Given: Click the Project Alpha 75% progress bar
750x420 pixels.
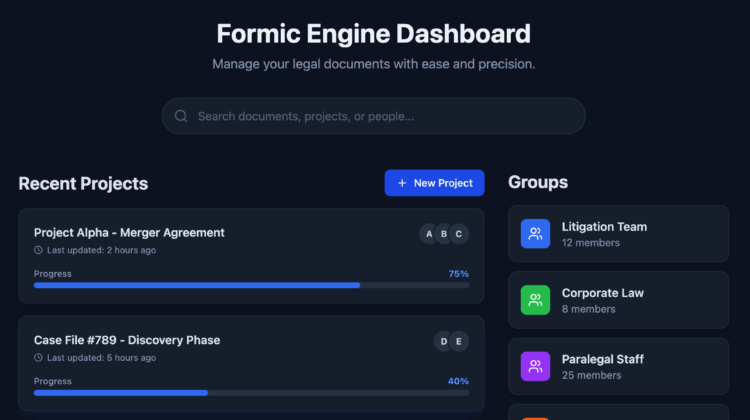Looking at the screenshot, I should click(x=251, y=285).
